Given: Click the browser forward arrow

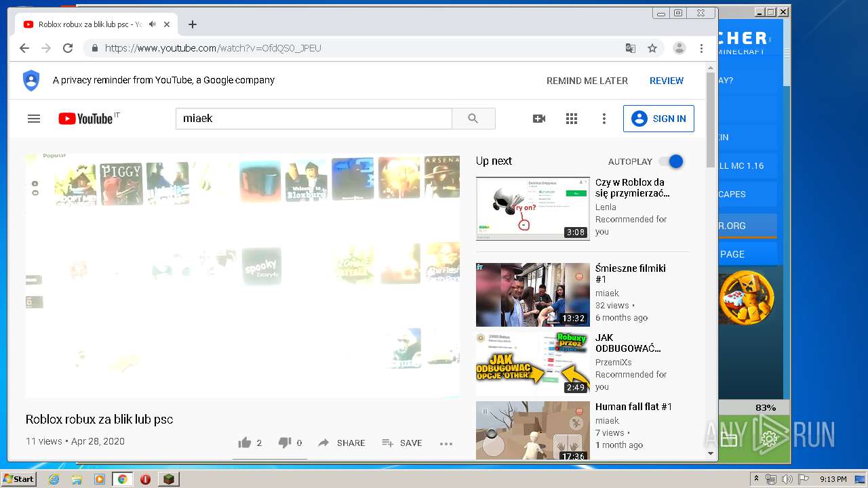Looking at the screenshot, I should [x=46, y=48].
